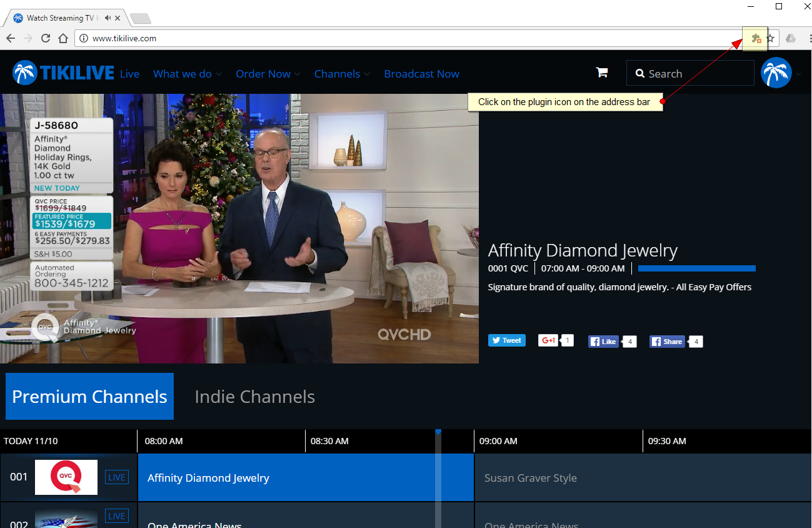
Task: Select the Premium Channels tab
Action: [89, 396]
